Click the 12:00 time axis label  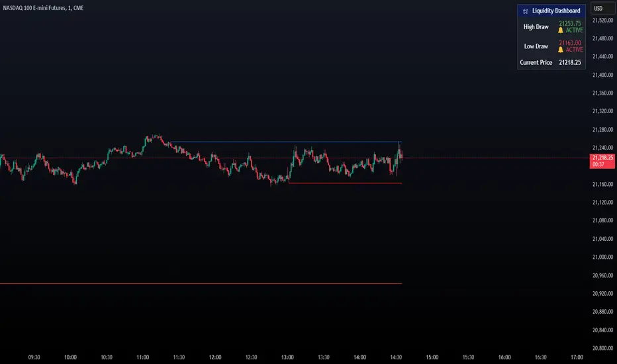tap(215, 357)
